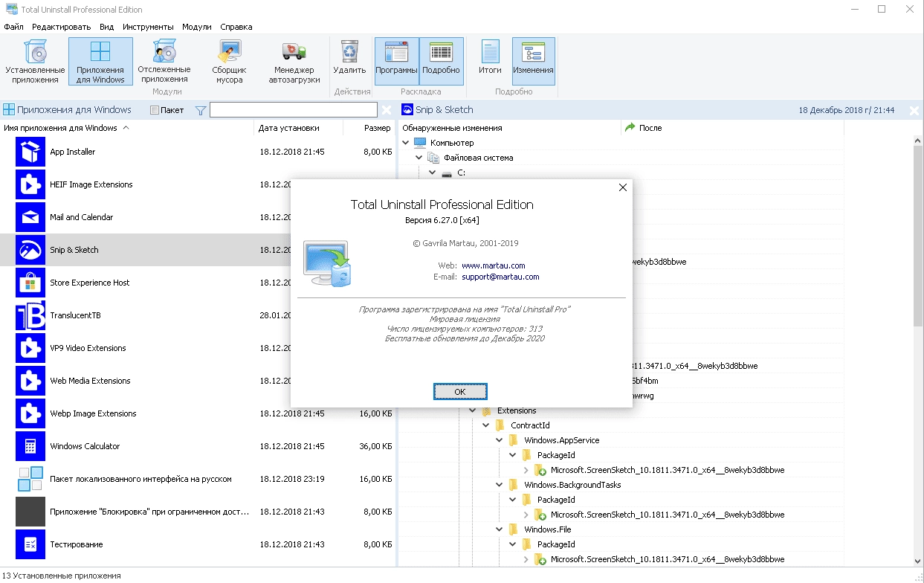Select the Web Media Extensions icon

30,381
